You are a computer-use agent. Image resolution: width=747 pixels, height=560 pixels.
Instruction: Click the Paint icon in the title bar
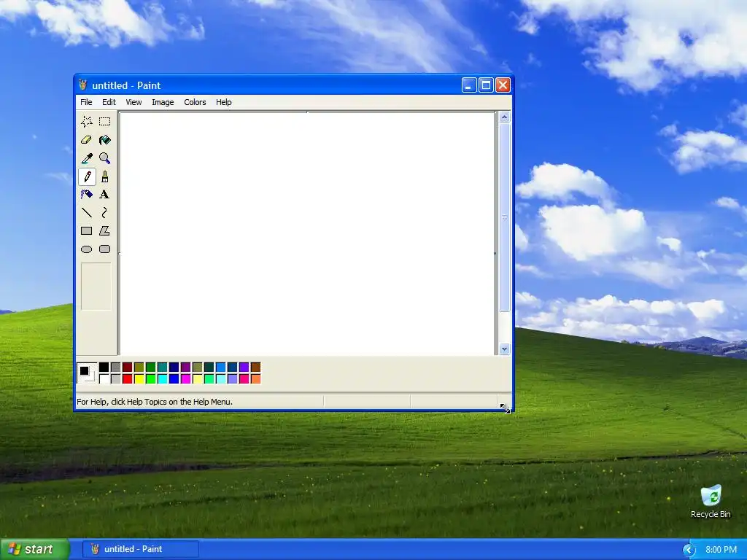83,85
